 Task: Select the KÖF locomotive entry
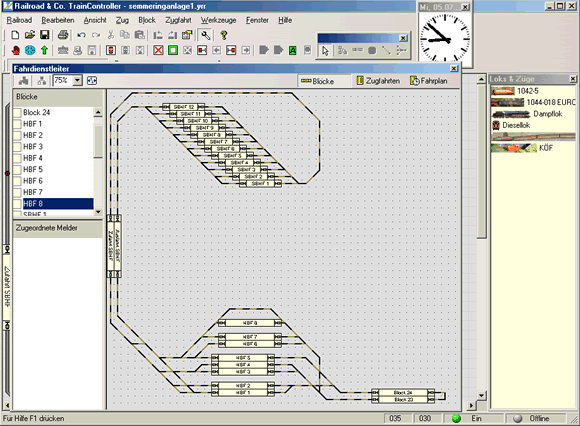point(522,148)
